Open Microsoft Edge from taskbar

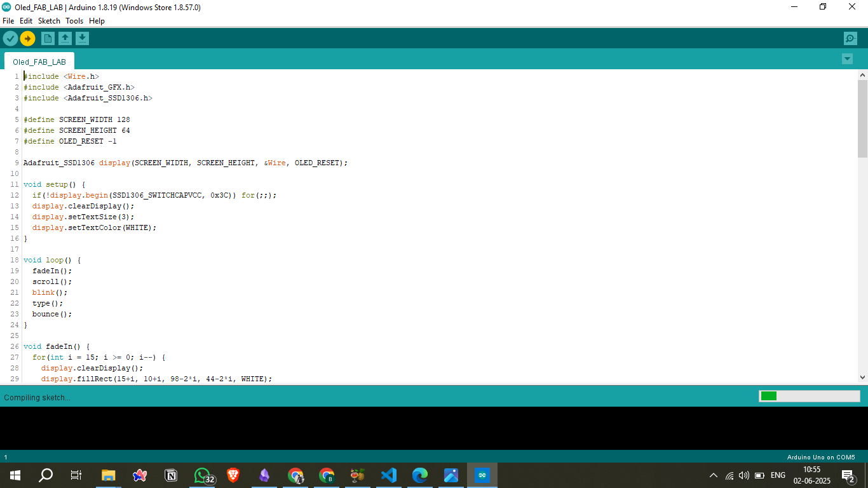point(420,475)
